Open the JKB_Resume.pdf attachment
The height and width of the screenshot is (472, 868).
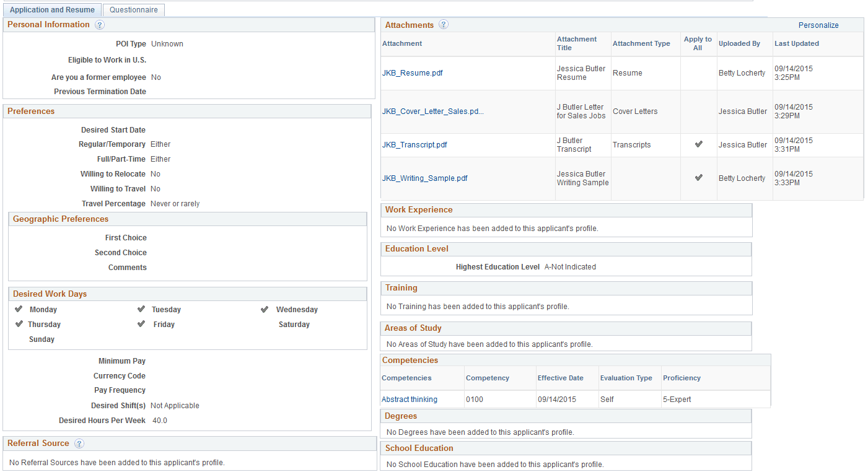412,72
